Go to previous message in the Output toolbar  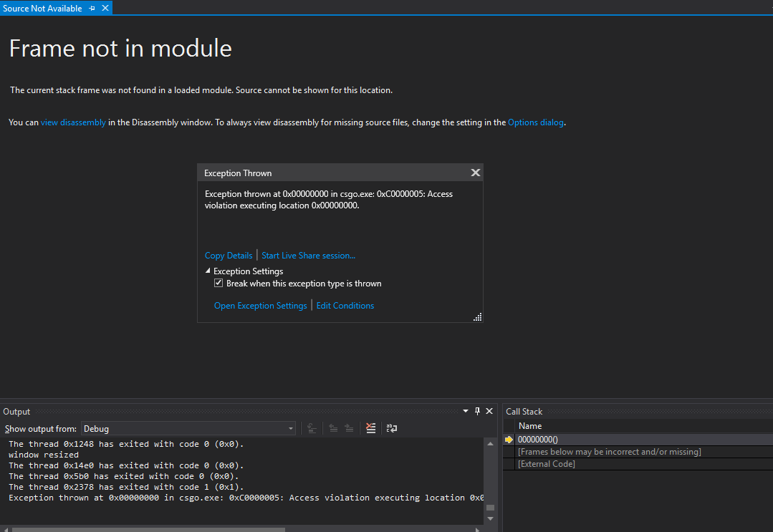333,427
